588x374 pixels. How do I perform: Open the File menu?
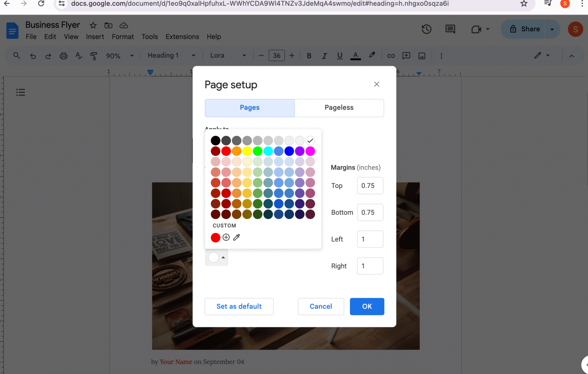tap(31, 37)
